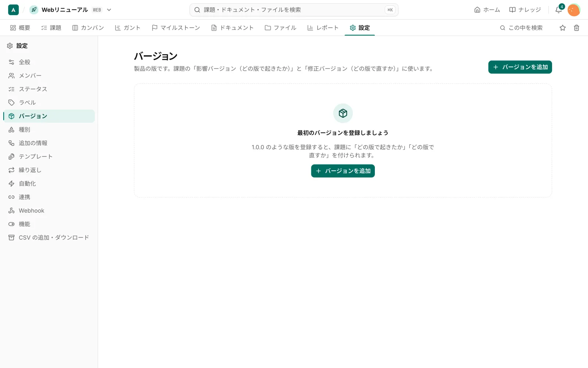Click the 設定 sidebar header
This screenshot has height=368, width=588.
[x=17, y=46]
